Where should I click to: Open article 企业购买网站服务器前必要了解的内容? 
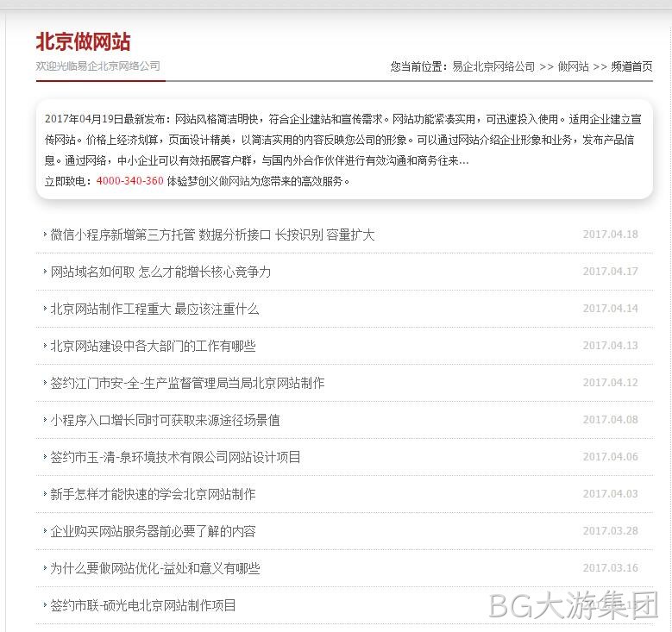(x=153, y=531)
